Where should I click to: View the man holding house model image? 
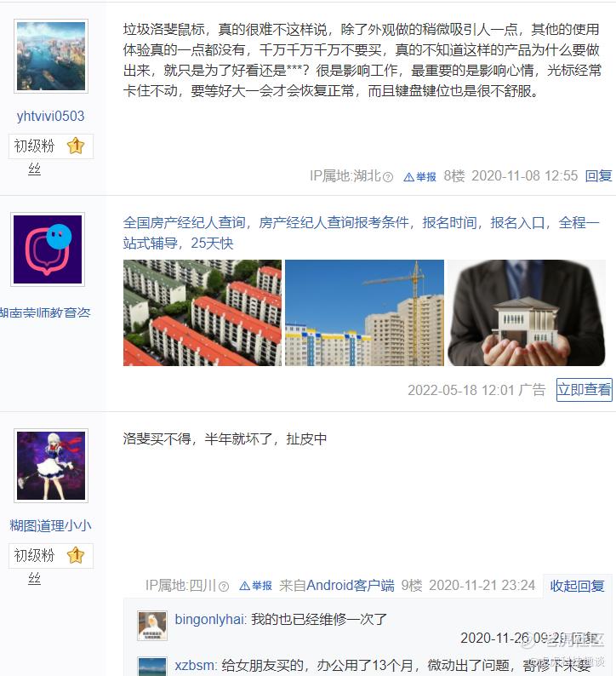click(x=527, y=312)
